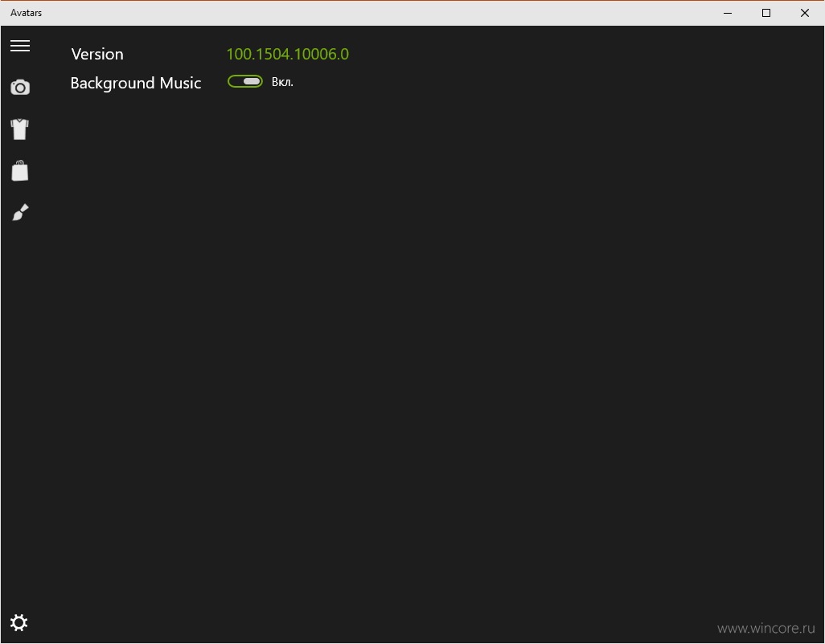Screen dimensions: 825x644
Task: Turn off the Background Music toggle
Action: 245,81
